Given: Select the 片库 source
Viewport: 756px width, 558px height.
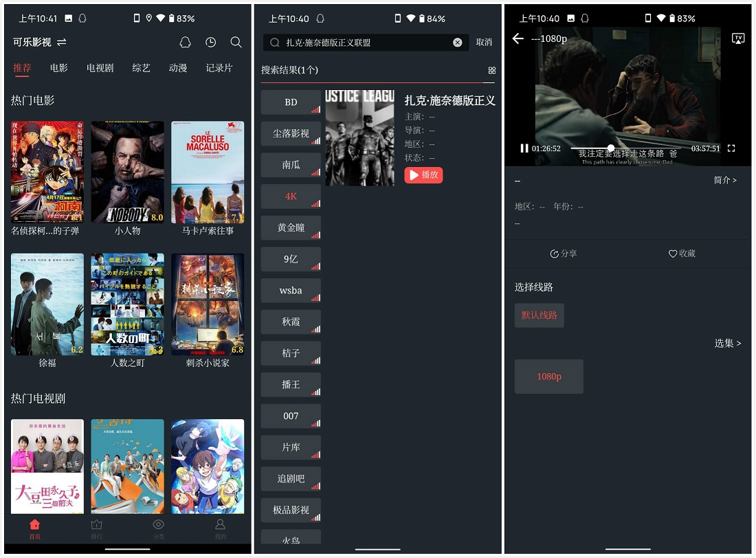Looking at the screenshot, I should pyautogui.click(x=291, y=447).
